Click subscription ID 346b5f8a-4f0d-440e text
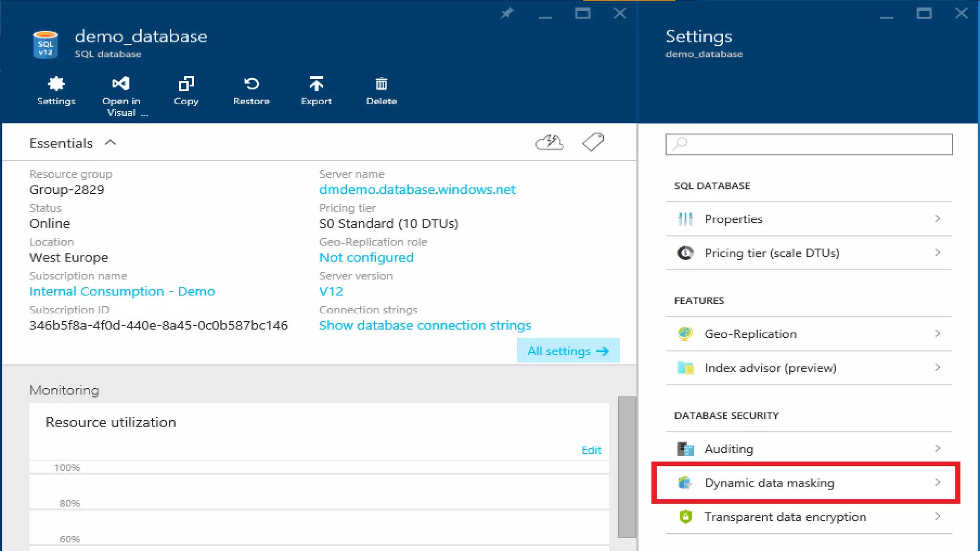980x551 pixels. point(158,325)
